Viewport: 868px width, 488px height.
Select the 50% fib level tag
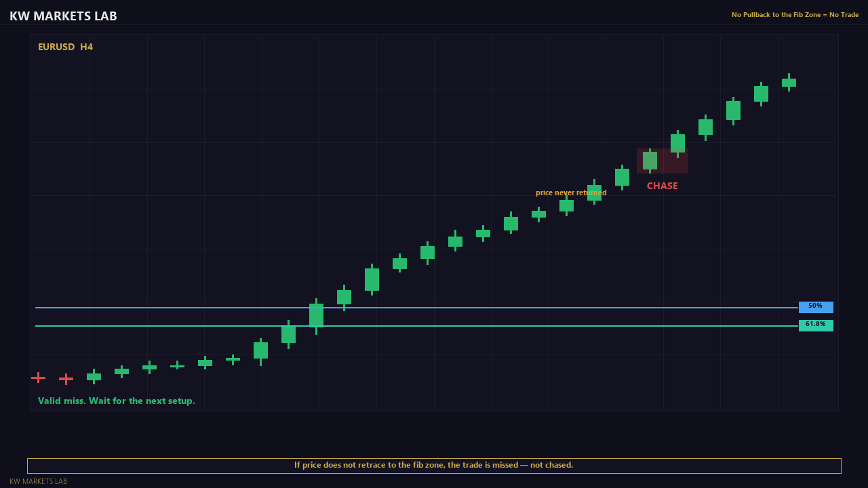[x=816, y=307]
